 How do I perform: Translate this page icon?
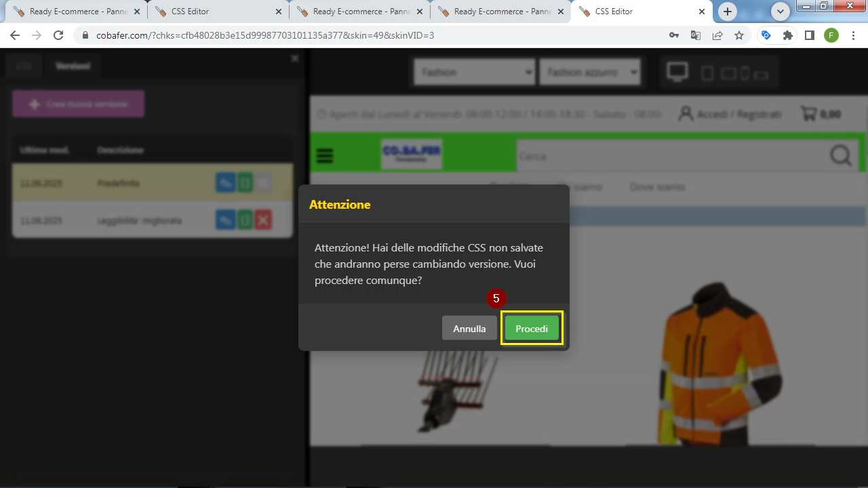coord(696,35)
